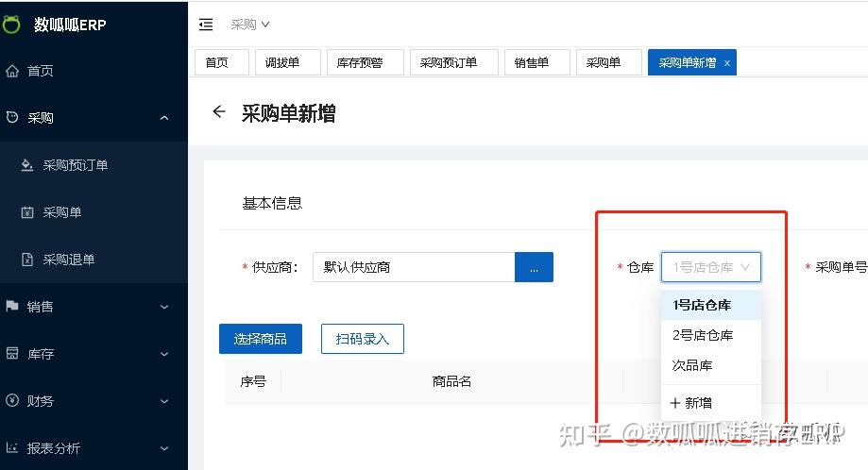Viewport: 868px width, 470px height.
Task: Click the 报表分析 chart icon
Action: coord(12,447)
